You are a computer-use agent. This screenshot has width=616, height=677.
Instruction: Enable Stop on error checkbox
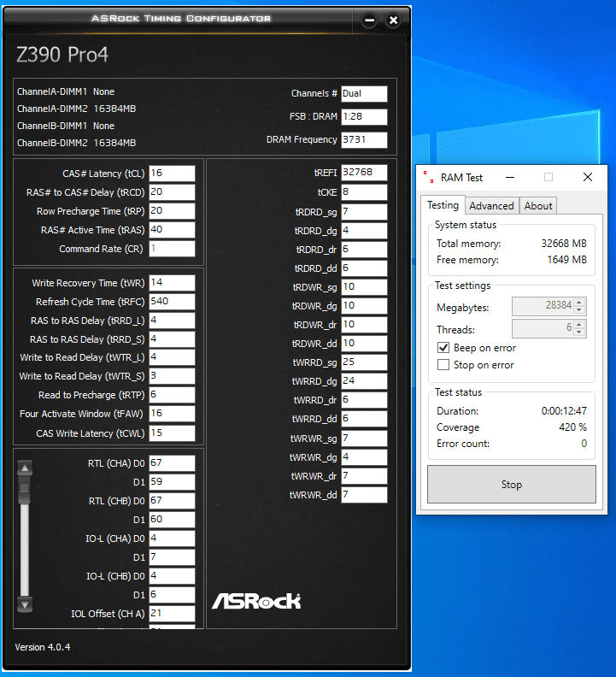[443, 365]
